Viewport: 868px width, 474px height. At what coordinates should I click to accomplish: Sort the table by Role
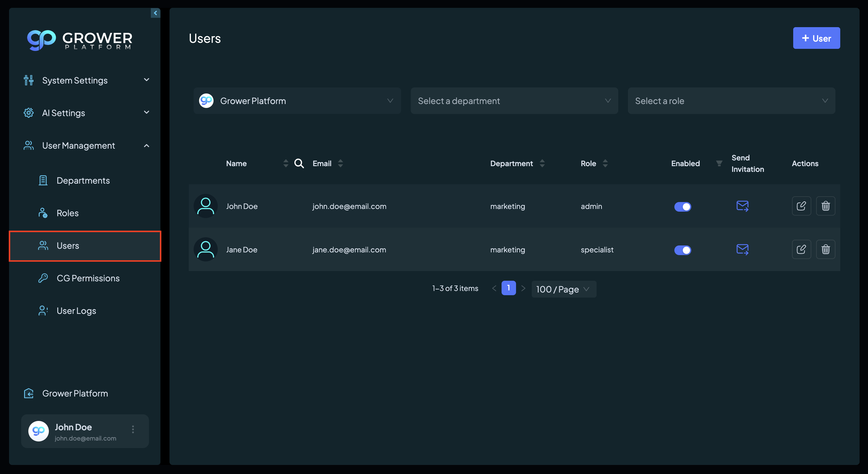(x=605, y=163)
